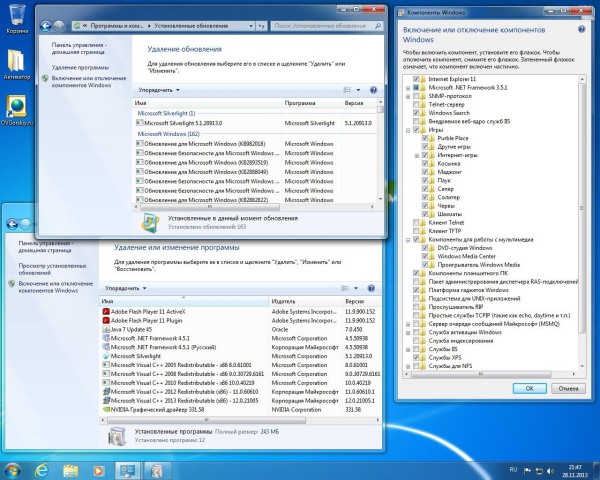Viewport: 600px width, 480px height.
Task: Collapse the Игры component tree node
Action: pos(407,130)
